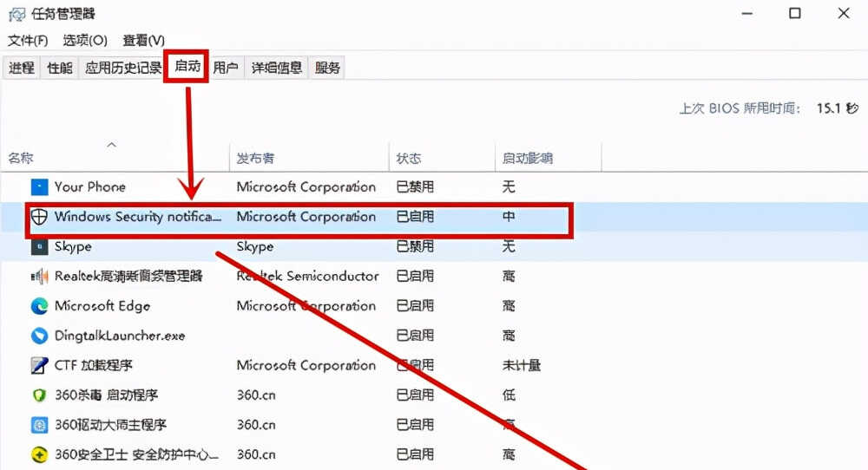Select the Your Phone startup entry

89,187
